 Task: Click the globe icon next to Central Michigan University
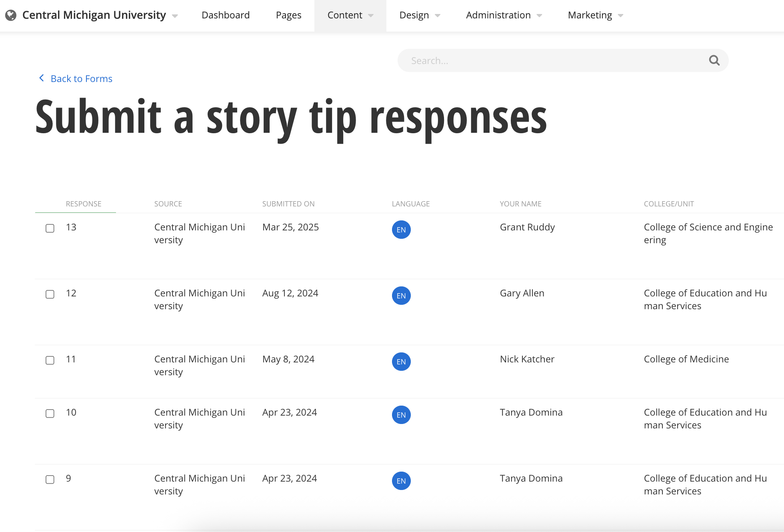tap(11, 15)
